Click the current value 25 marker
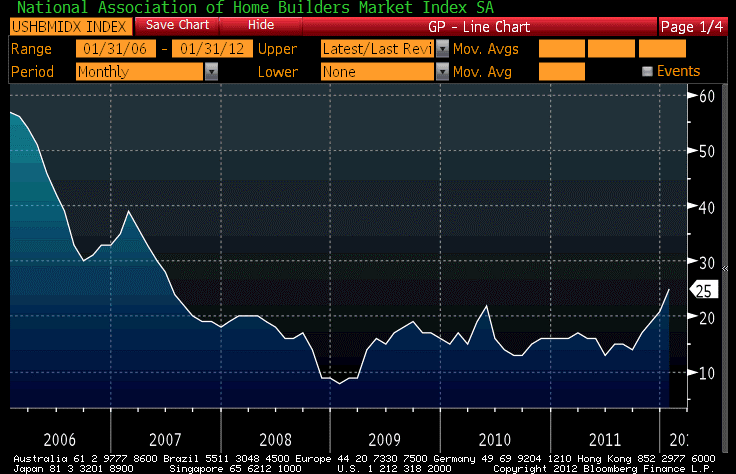Viewport: 736px width, 474px height. point(704,291)
